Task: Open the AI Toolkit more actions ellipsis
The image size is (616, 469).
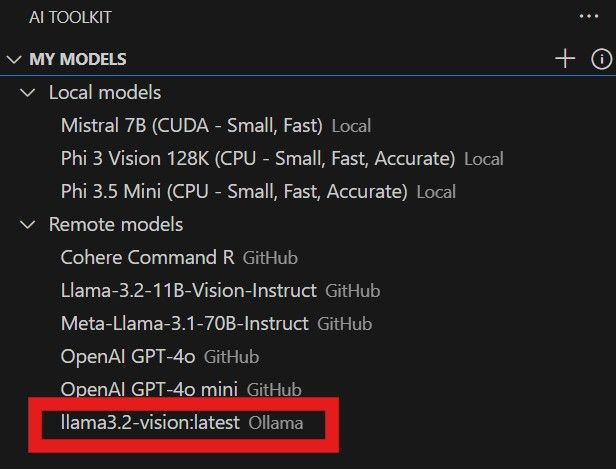Action: pos(588,16)
